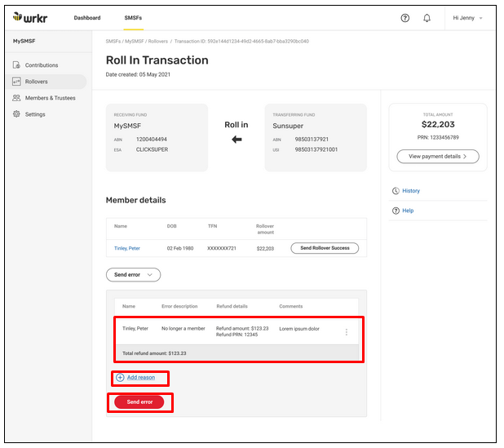The width and height of the screenshot is (504, 448).
Task: Click View payment details button
Action: (438, 157)
